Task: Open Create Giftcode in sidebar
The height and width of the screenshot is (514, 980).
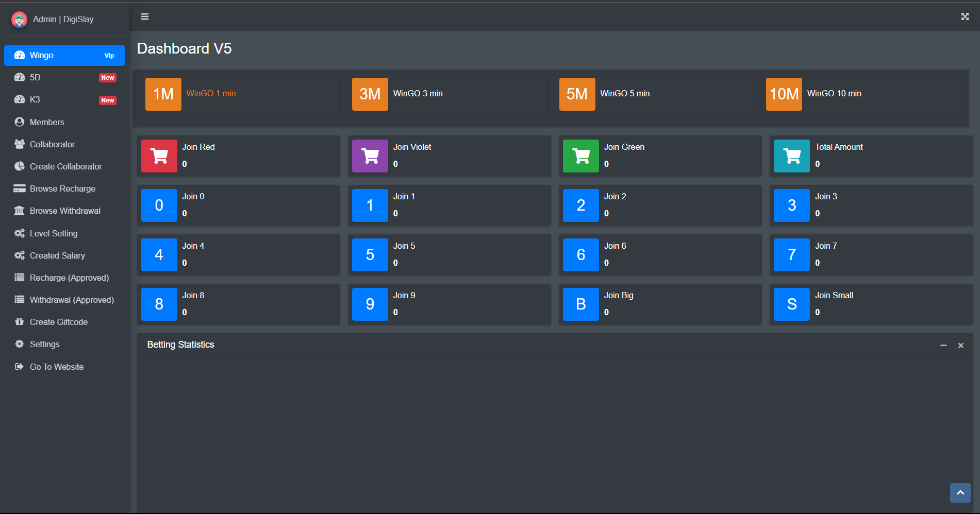Action: pos(59,322)
